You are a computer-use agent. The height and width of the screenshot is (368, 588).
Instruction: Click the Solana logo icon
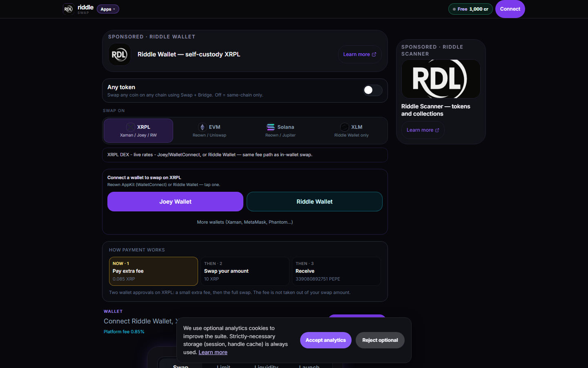coord(271,127)
